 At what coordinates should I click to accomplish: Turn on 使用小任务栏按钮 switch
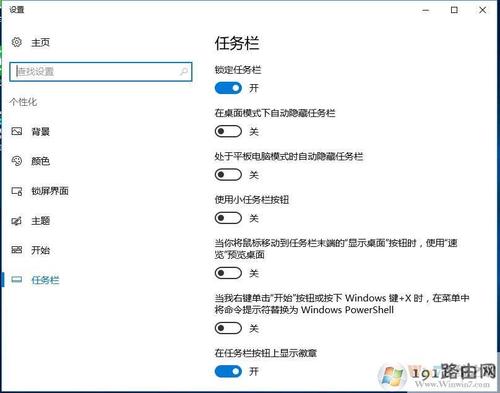tap(228, 218)
